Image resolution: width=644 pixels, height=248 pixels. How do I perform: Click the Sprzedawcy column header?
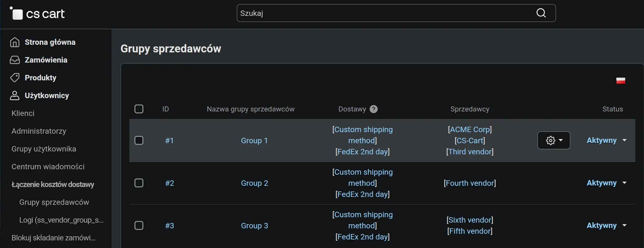(470, 109)
